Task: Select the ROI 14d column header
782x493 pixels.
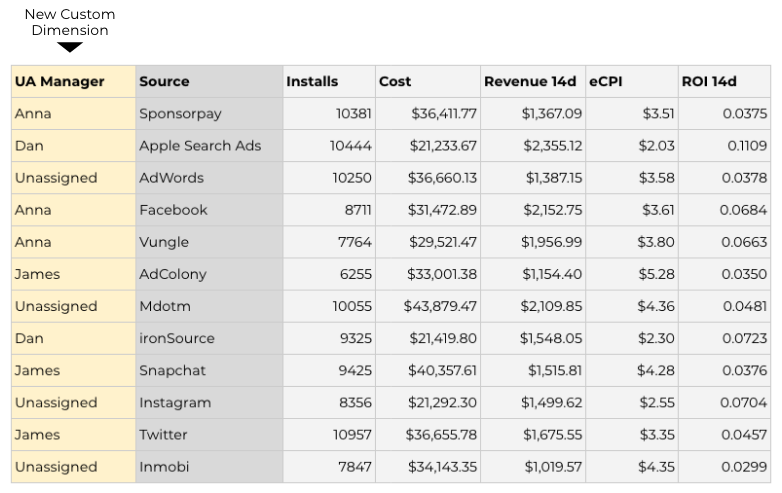Action: 708,82
